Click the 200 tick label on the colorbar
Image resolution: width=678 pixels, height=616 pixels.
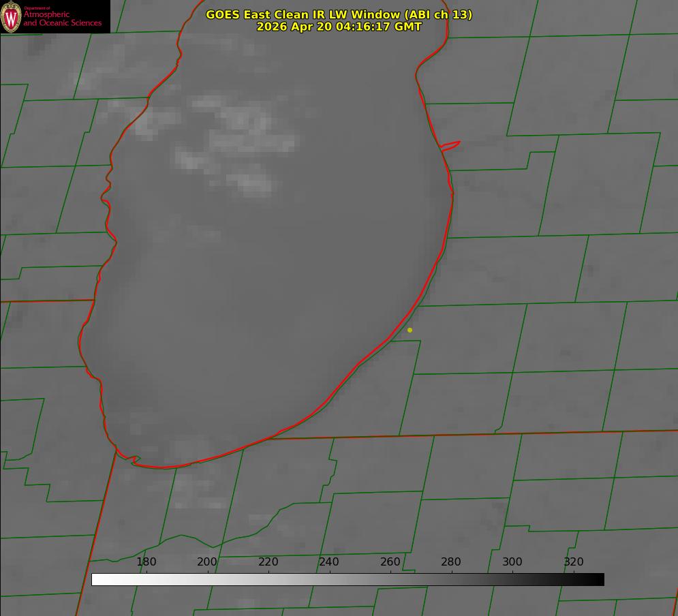point(207,561)
